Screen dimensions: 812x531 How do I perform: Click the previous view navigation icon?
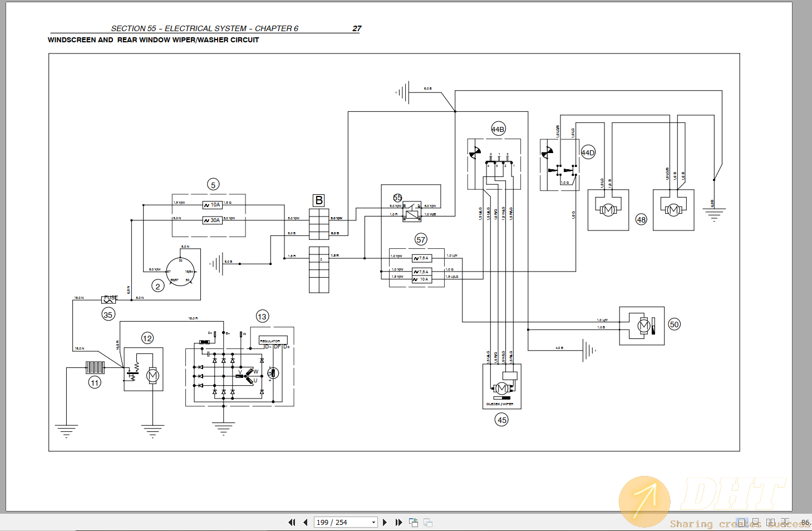click(414, 522)
